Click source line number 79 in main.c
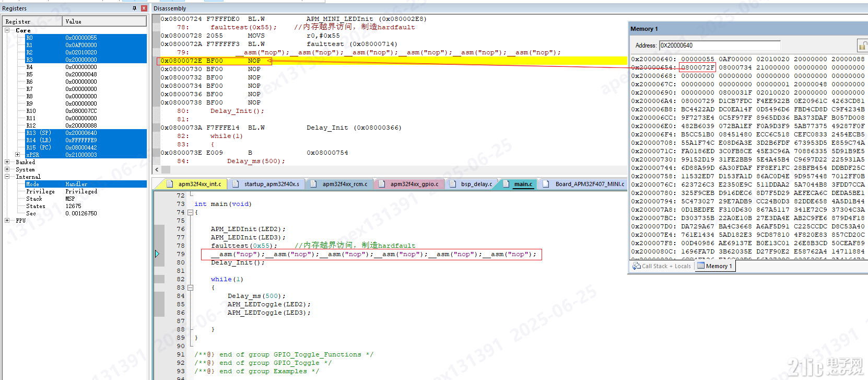This screenshot has height=380, width=868. [181, 254]
